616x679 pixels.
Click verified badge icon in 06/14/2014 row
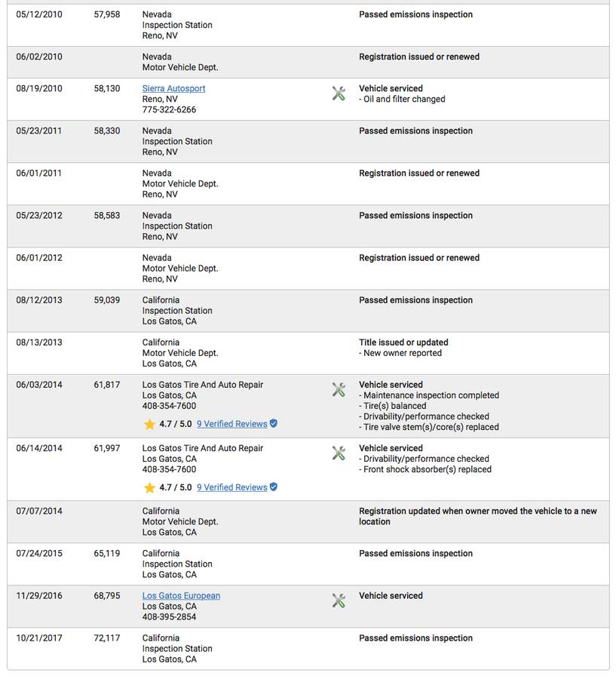(274, 487)
